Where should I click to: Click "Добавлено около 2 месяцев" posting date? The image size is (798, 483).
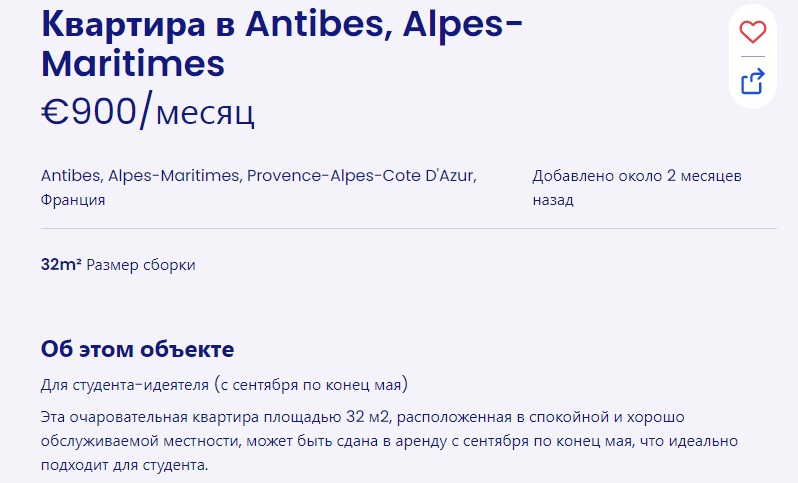coord(637,176)
